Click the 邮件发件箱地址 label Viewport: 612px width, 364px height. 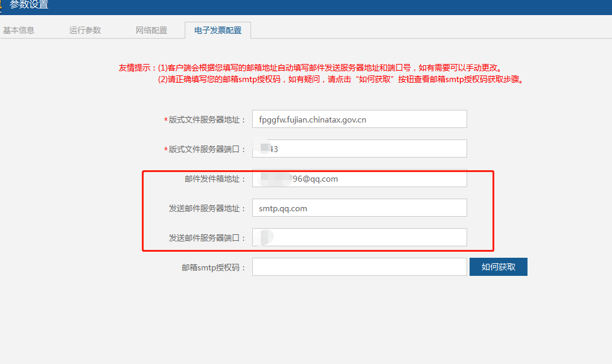[215, 179]
